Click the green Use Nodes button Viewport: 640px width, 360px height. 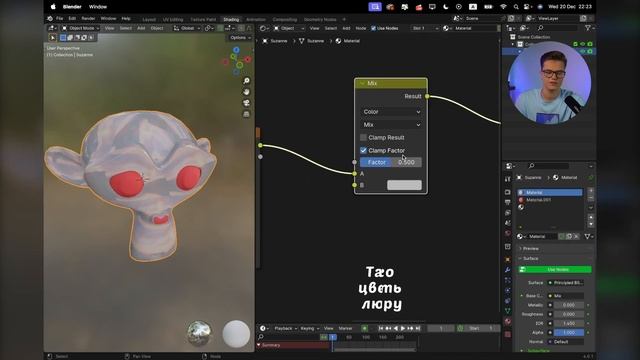555,269
